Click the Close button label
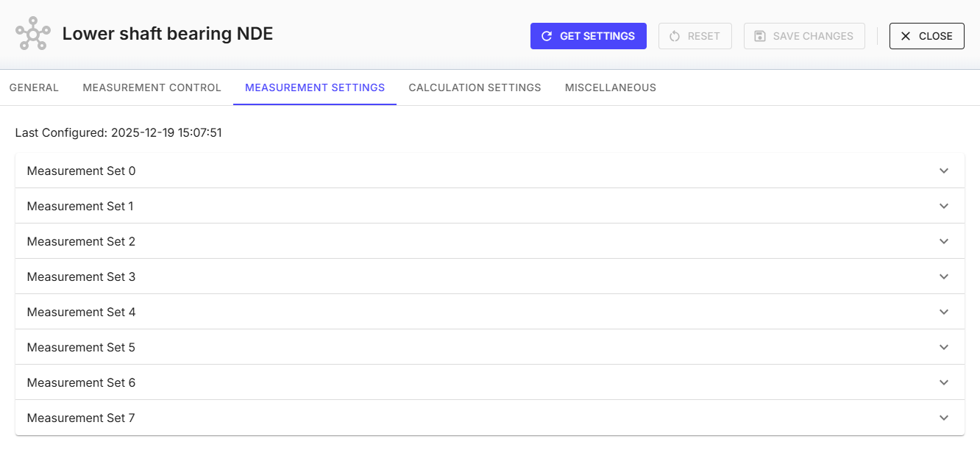 click(935, 36)
